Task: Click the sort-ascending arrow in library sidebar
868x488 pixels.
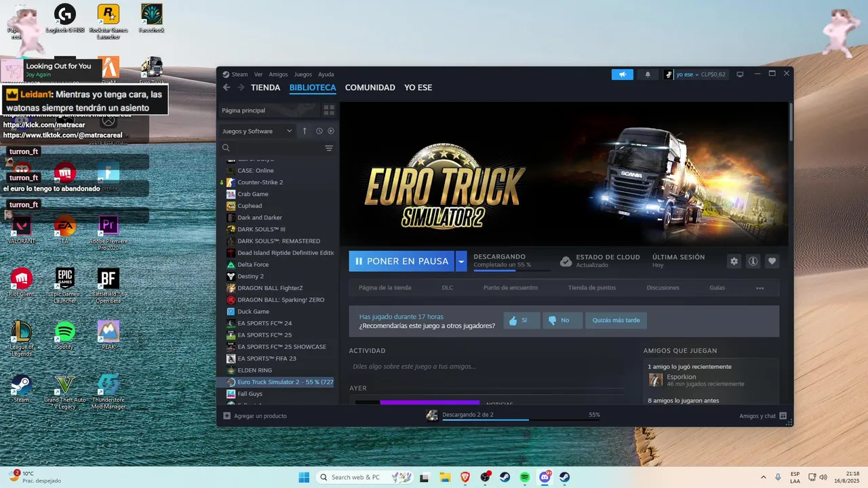Action: [304, 131]
